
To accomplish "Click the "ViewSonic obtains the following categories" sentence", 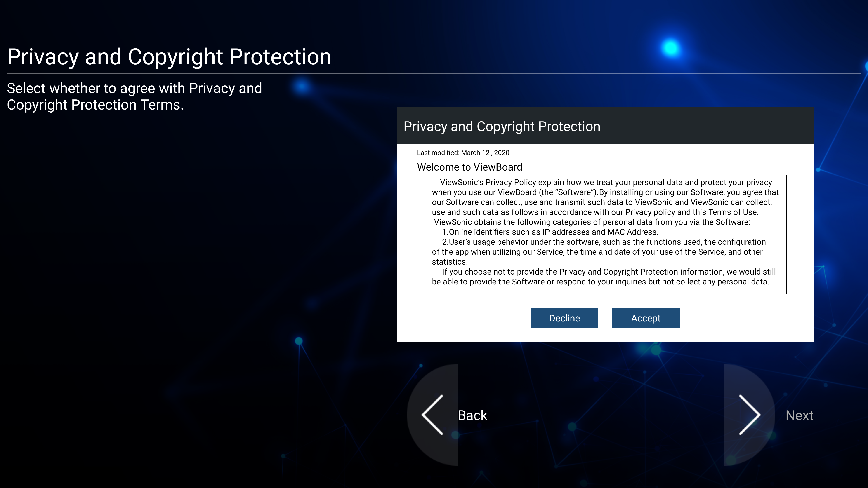I will coord(592,222).
